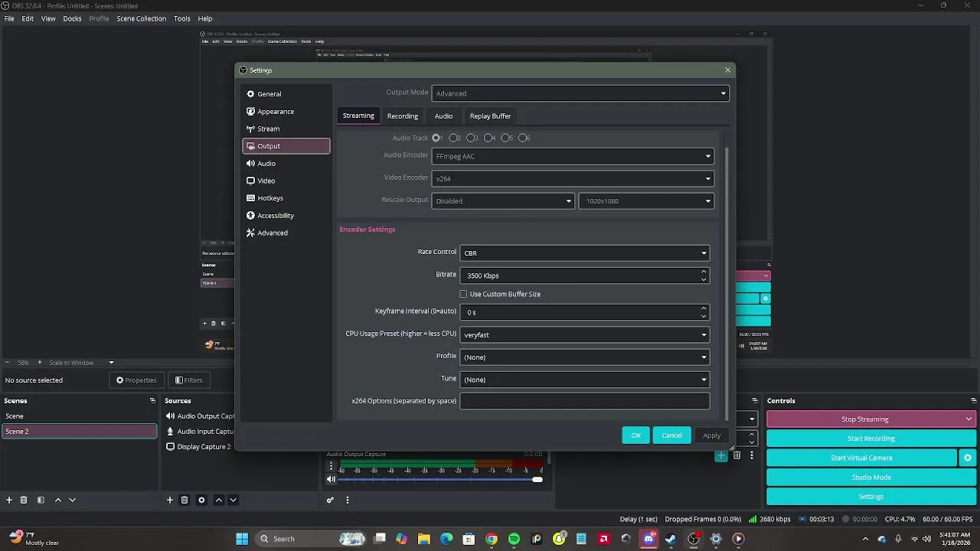Open Profile dropdown

coord(584,357)
